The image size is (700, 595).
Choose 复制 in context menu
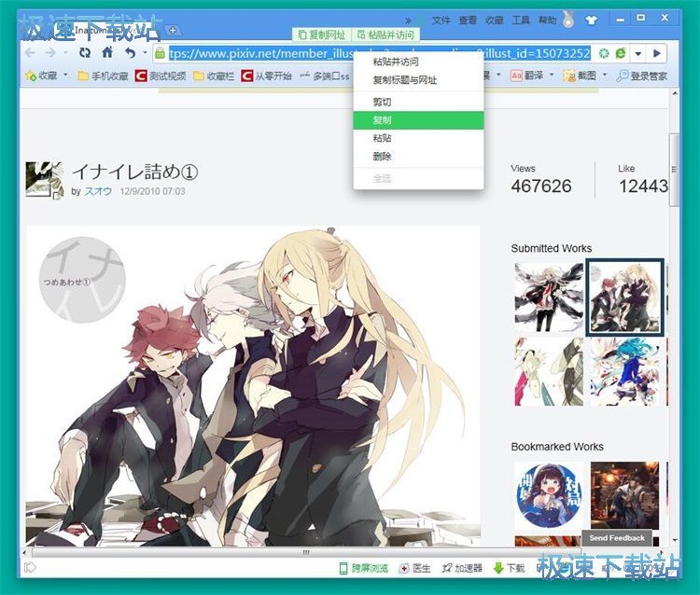pyautogui.click(x=418, y=120)
